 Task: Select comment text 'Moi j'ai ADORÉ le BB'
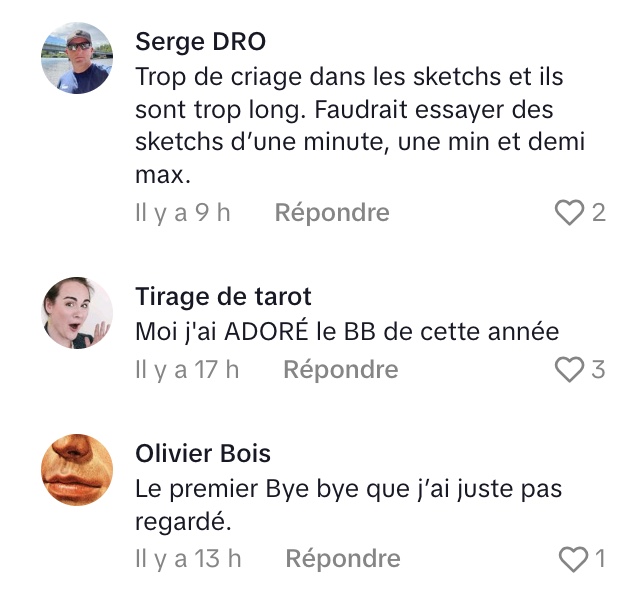pyautogui.click(x=255, y=331)
